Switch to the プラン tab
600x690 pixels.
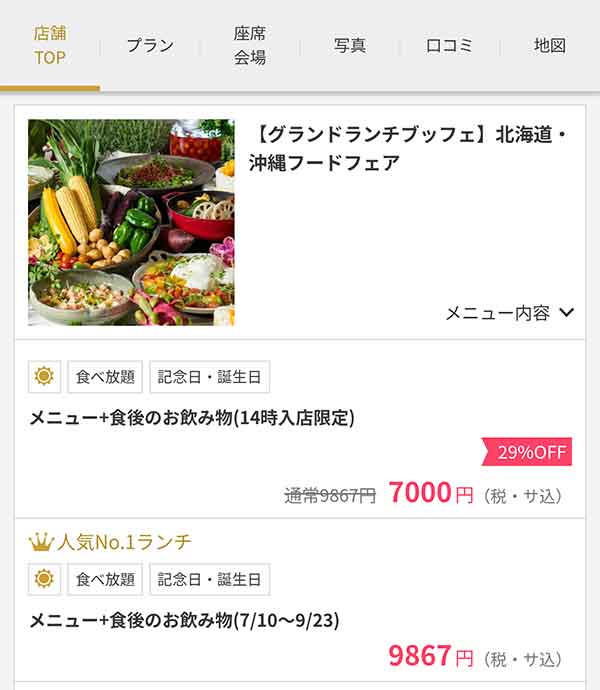(x=150, y=45)
